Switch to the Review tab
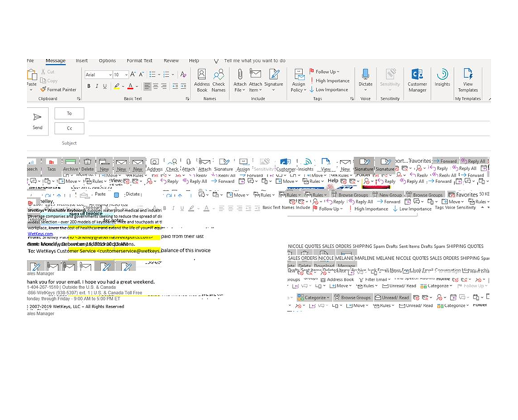This screenshot has width=518, height=420. pyautogui.click(x=170, y=61)
